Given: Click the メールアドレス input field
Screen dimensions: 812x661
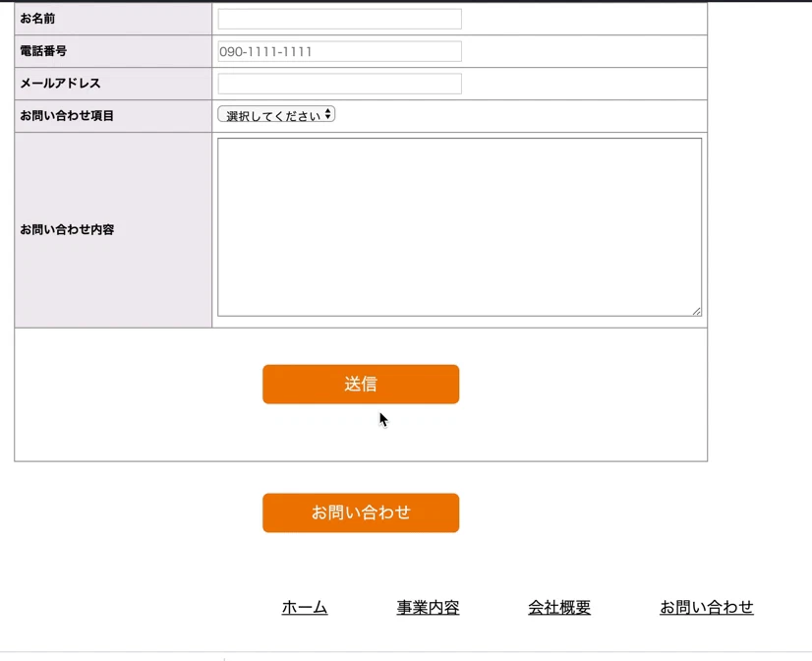Looking at the screenshot, I should [339, 84].
